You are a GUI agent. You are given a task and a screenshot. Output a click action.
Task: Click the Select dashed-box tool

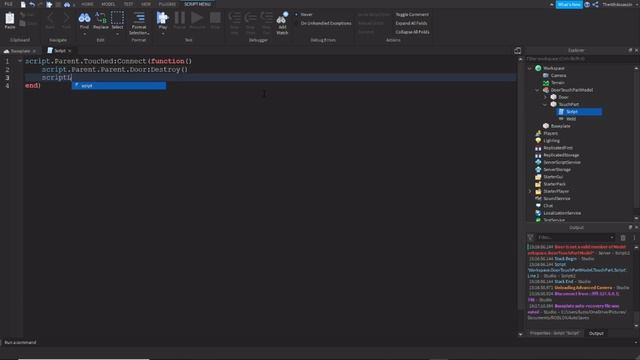tap(117, 18)
